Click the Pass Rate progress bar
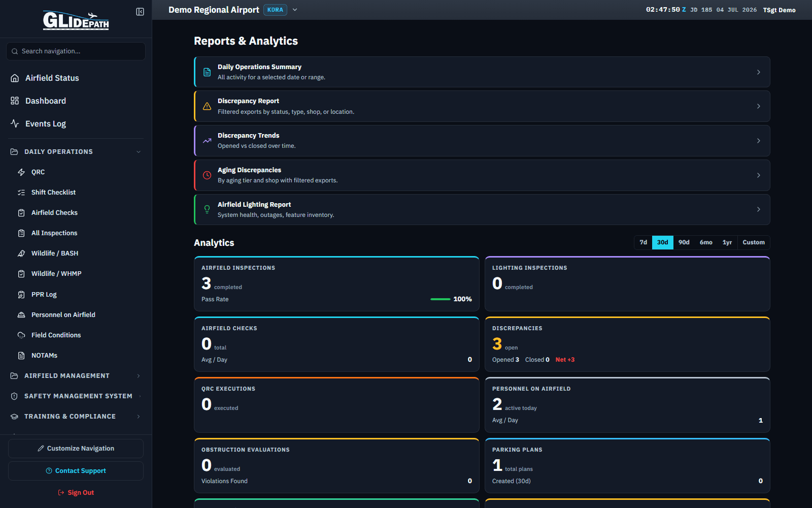 point(441,299)
